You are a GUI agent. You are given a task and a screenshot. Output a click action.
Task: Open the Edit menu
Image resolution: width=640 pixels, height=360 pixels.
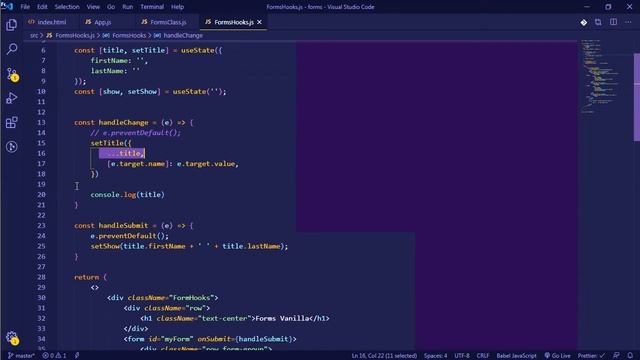click(x=42, y=7)
